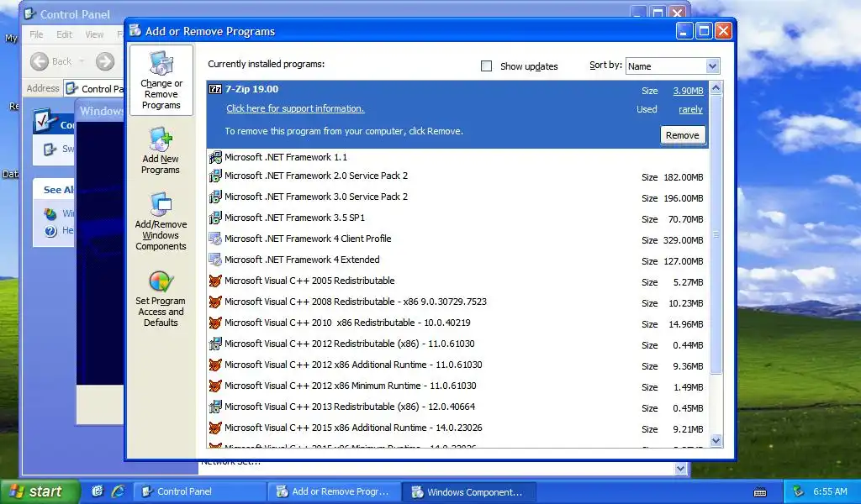Expand dropdown arrow below Network Set in Control Panel
The image size is (861, 504).
click(x=681, y=469)
